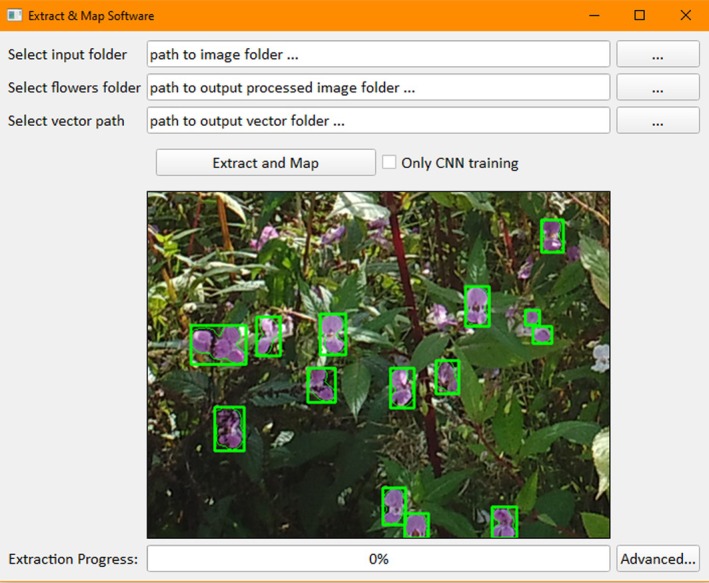This screenshot has height=583, width=709.
Task: Enable the Only CNN training checkbox
Action: (389, 162)
